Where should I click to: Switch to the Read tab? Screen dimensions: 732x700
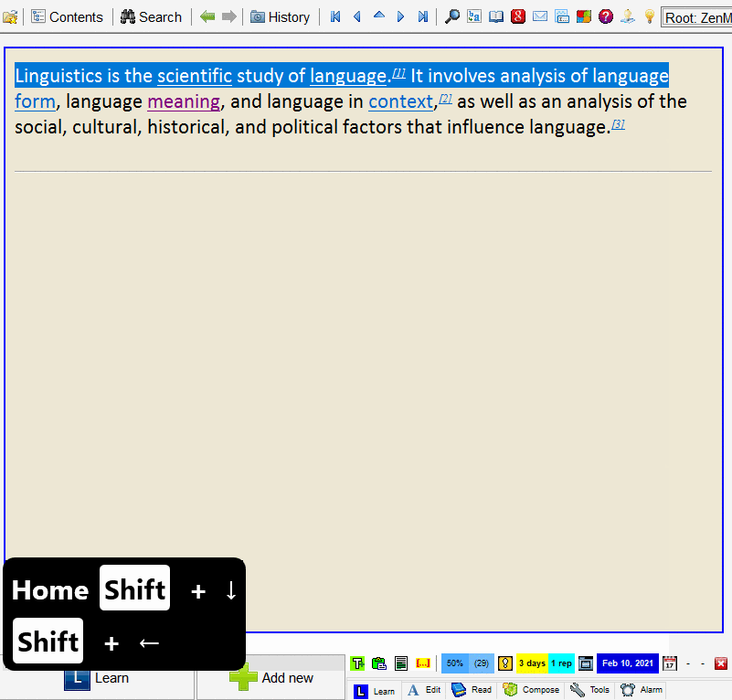tap(472, 690)
